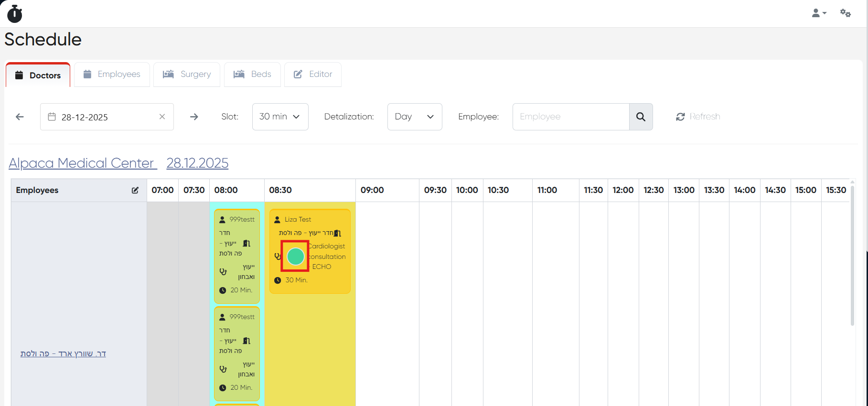
Task: Click the Employee search input field
Action: coord(570,117)
